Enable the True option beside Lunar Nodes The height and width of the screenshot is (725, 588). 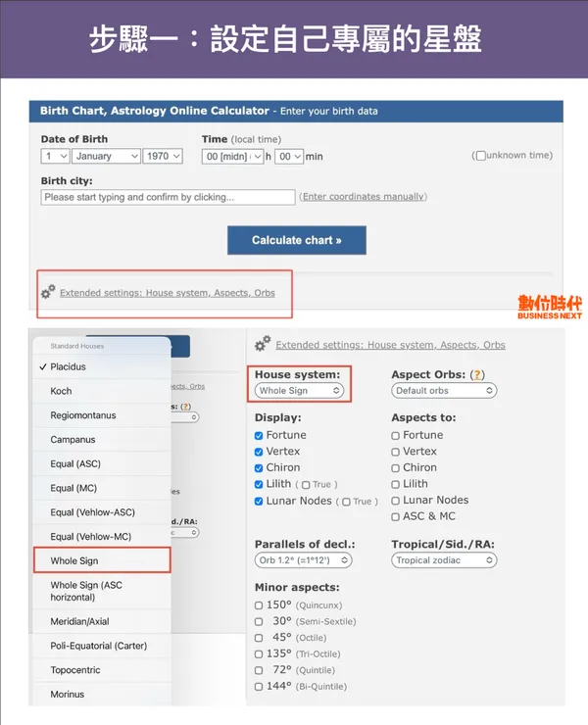pos(345,502)
